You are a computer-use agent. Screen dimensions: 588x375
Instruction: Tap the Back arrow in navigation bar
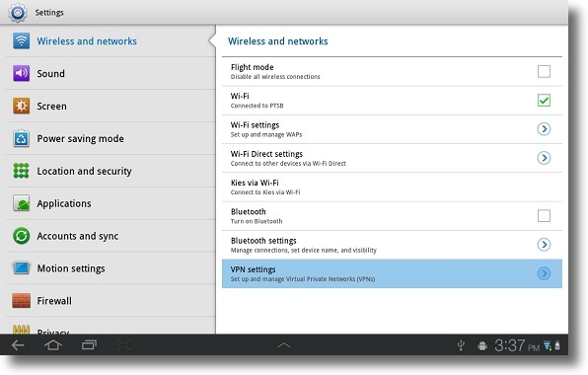tap(18, 345)
